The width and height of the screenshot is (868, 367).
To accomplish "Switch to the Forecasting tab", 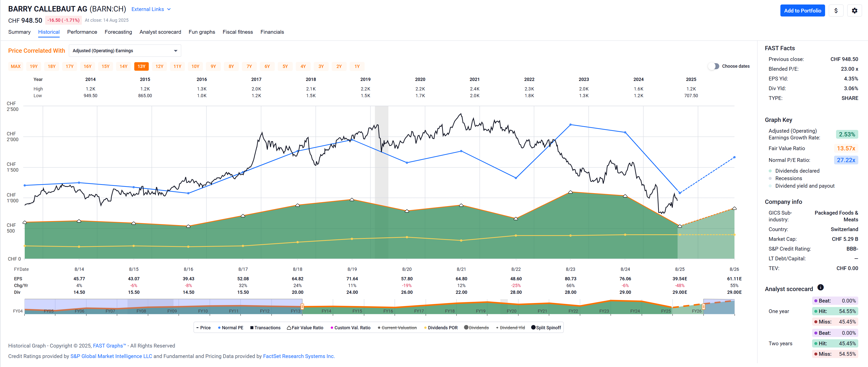I will pyautogui.click(x=118, y=32).
